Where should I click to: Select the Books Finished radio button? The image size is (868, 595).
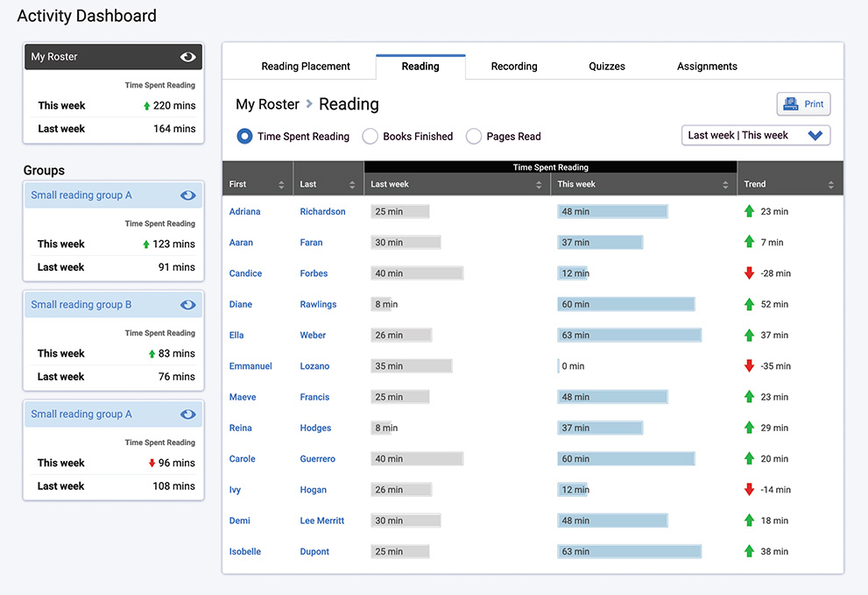(370, 136)
